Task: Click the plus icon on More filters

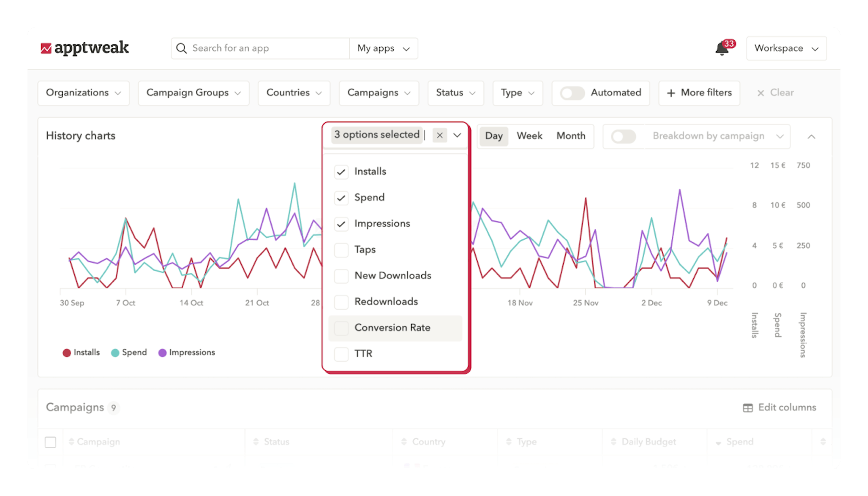Action: [671, 93]
